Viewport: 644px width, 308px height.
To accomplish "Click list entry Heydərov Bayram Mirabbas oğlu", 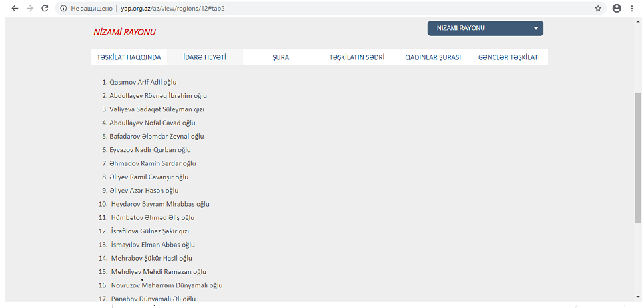I will (159, 204).
